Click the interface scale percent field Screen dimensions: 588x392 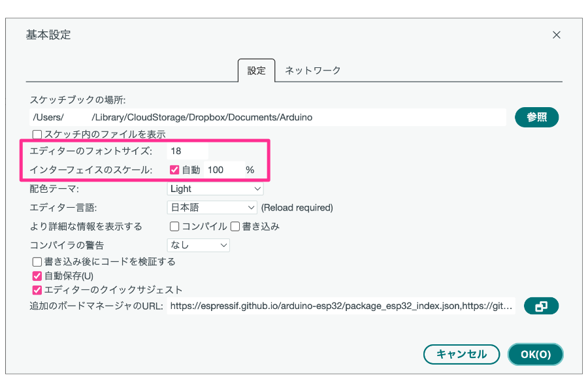(x=224, y=170)
